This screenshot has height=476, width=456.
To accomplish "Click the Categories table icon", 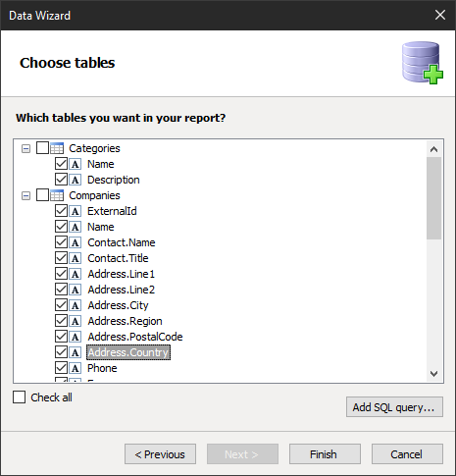I will [x=57, y=148].
